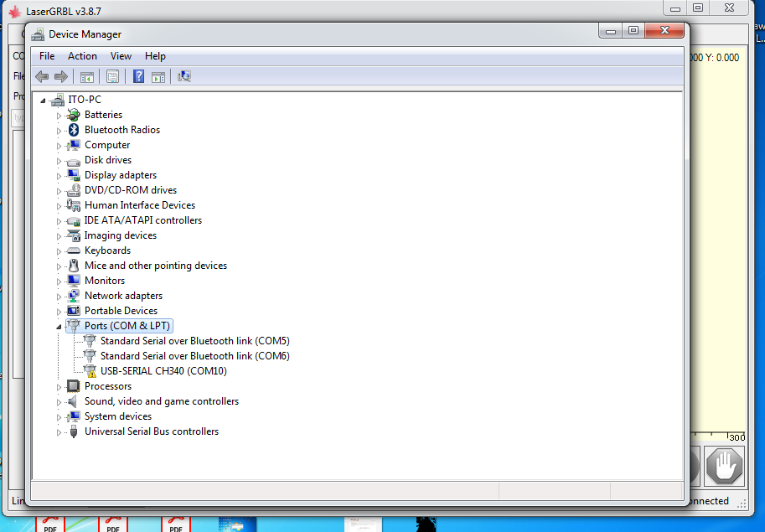This screenshot has width=765, height=532.
Task: Expand the Monitors category
Action: (x=59, y=281)
